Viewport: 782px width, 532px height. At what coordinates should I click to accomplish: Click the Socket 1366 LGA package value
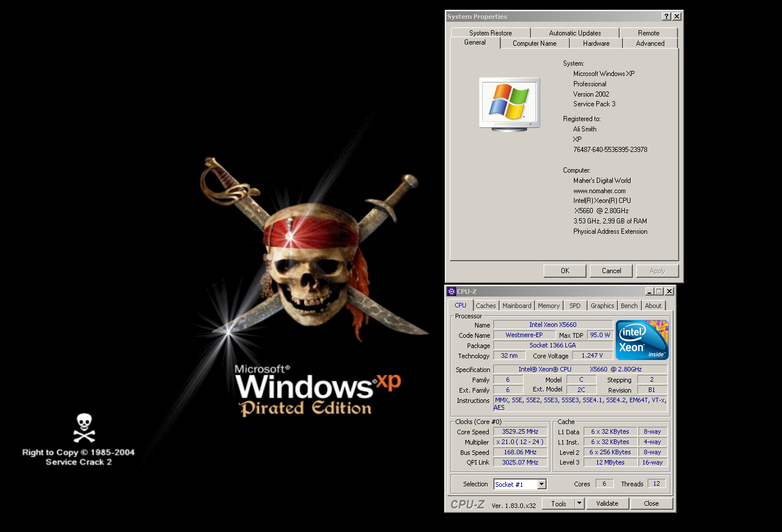(x=553, y=345)
